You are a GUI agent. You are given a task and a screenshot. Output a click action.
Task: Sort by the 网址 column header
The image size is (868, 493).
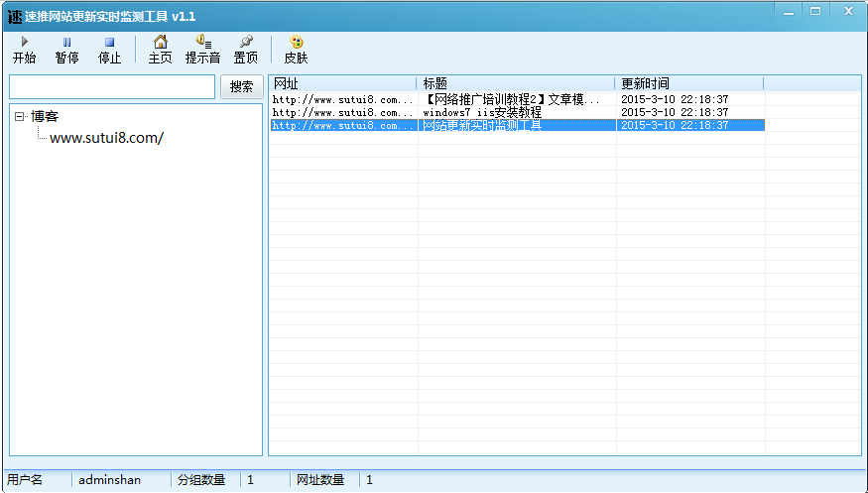(x=342, y=83)
